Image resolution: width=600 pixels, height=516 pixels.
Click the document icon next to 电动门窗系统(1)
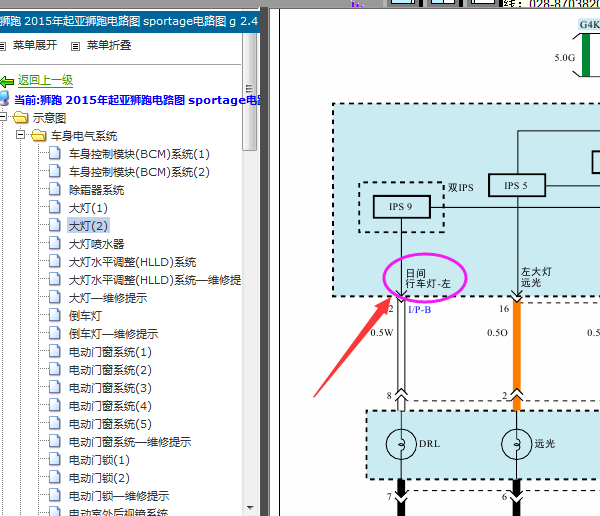(55, 351)
